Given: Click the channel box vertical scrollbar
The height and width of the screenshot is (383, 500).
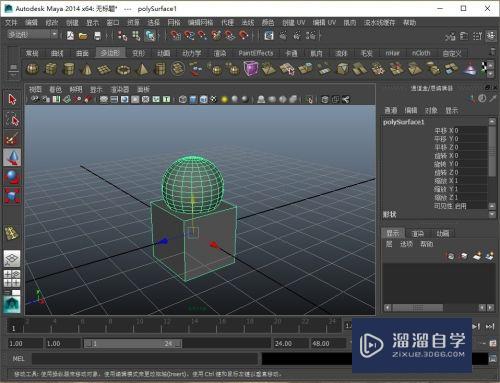Looking at the screenshot, I should (492, 151).
